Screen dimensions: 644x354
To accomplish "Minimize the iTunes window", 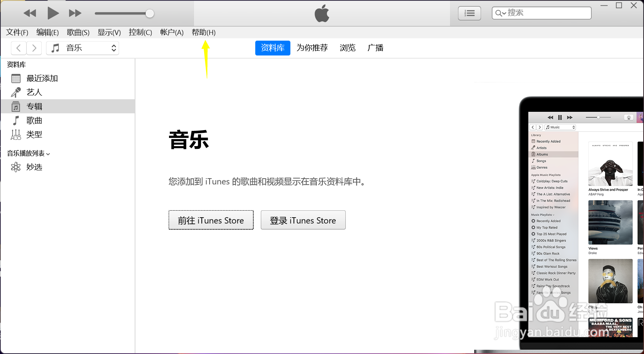I will coord(604,5).
